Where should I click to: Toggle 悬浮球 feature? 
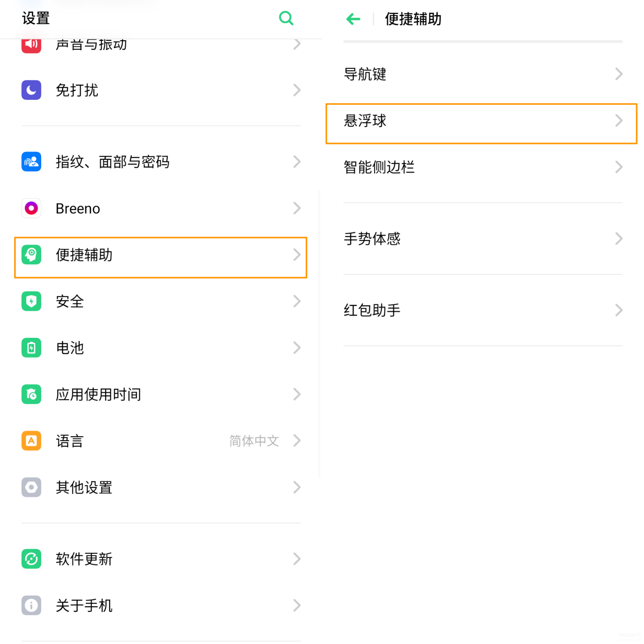pos(482,121)
